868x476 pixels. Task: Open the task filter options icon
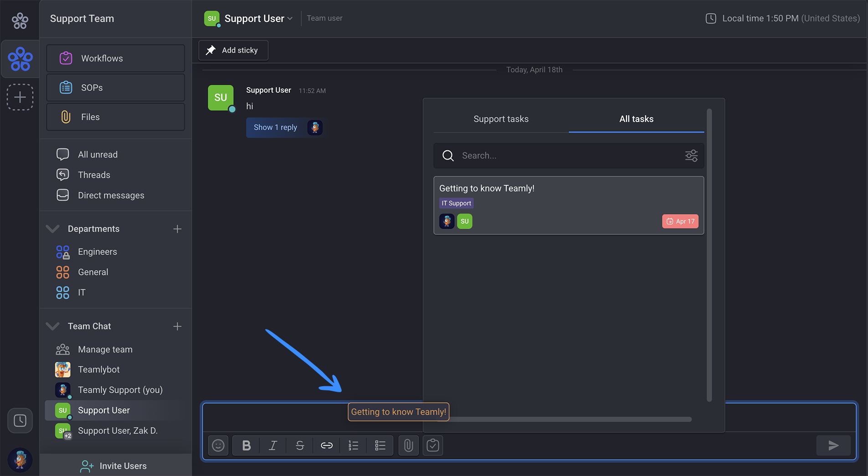691,156
